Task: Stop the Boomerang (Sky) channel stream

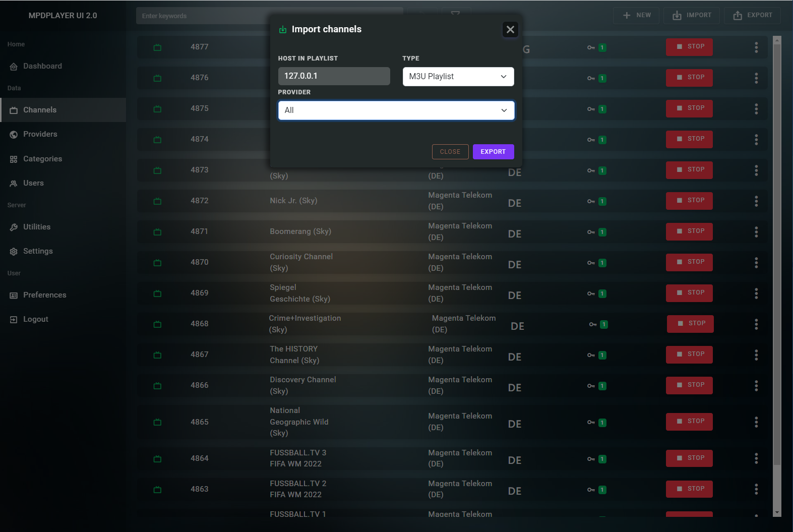Action: pos(689,231)
